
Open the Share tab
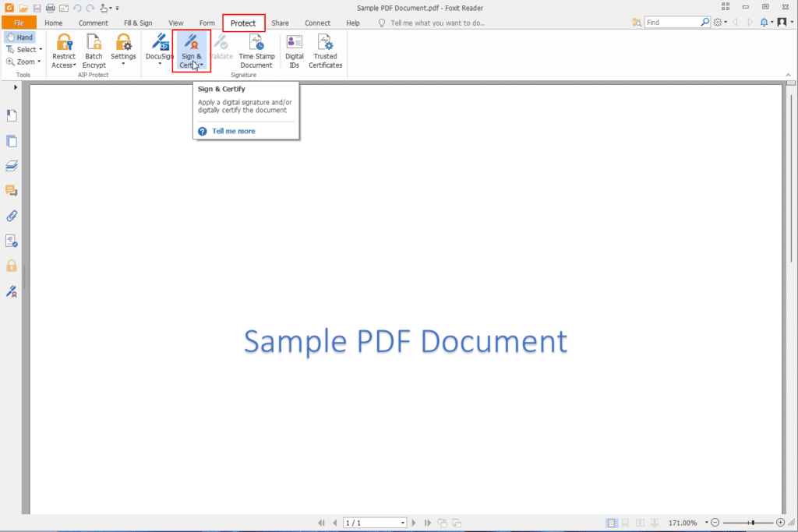(x=280, y=23)
